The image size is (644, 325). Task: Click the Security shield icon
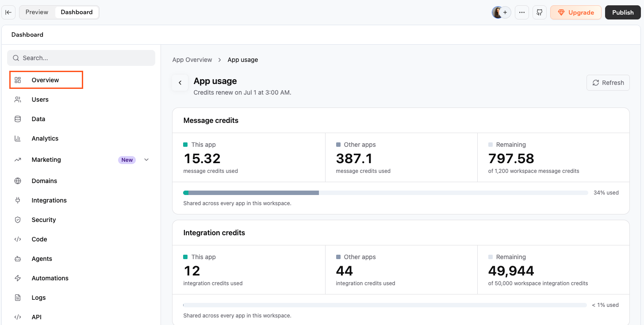pyautogui.click(x=18, y=220)
